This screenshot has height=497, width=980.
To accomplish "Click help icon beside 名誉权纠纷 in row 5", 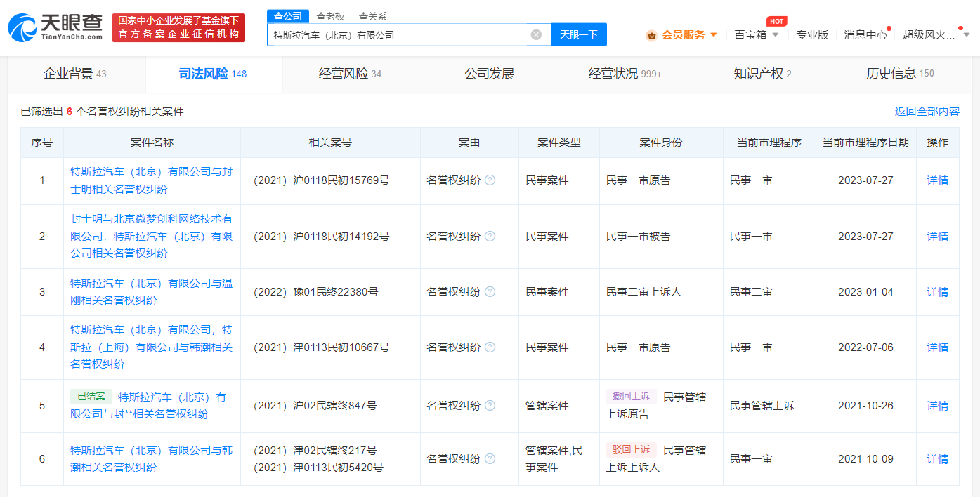I will point(490,406).
